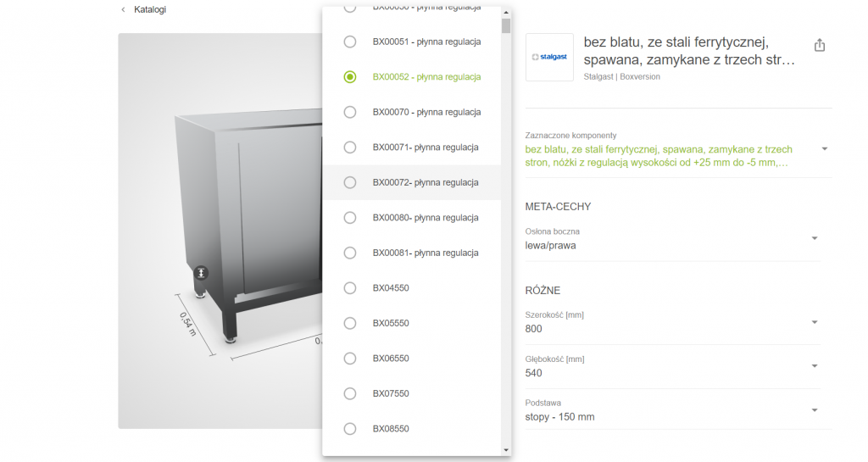Click the scrollbar up arrow in the option list
The image size is (868, 462).
(x=506, y=12)
